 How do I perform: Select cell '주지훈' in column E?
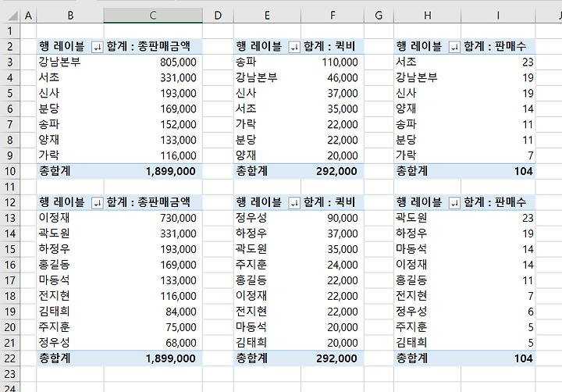point(267,265)
